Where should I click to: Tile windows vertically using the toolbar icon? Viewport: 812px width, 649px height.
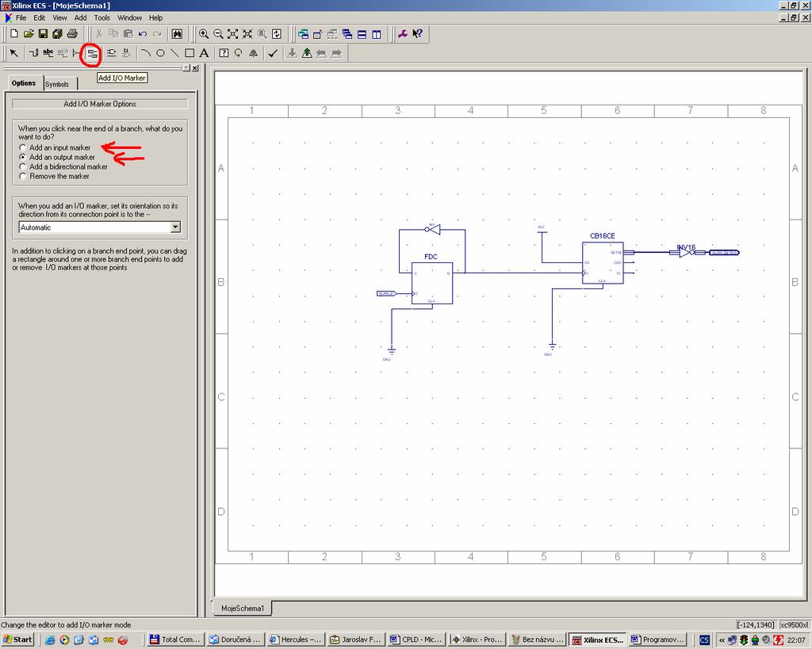point(377,34)
